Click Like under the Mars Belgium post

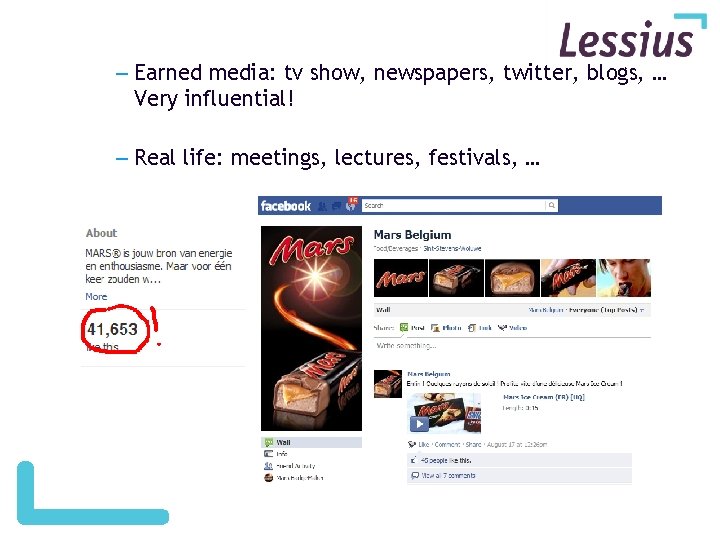423,444
